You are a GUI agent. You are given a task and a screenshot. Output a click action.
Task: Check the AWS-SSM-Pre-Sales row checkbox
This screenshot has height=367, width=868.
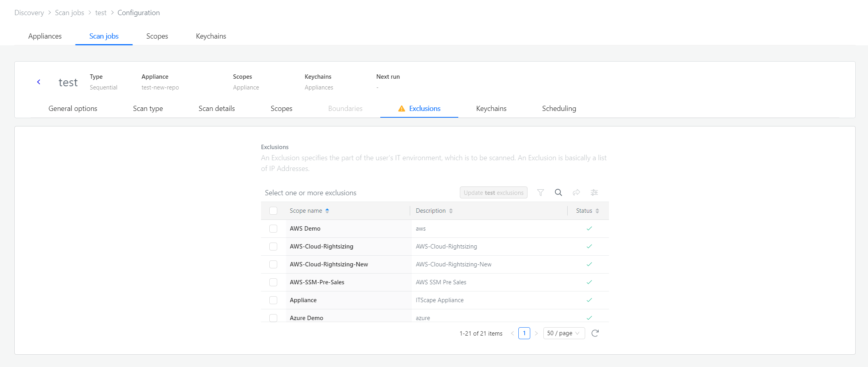[273, 282]
